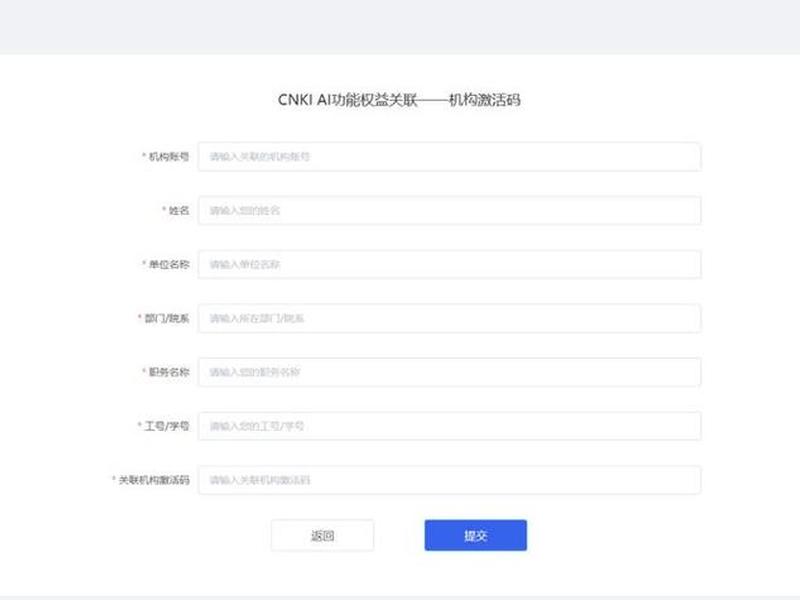This screenshot has height=600, width=800.
Task: Click the 职务名称 input field
Action: [x=449, y=372]
